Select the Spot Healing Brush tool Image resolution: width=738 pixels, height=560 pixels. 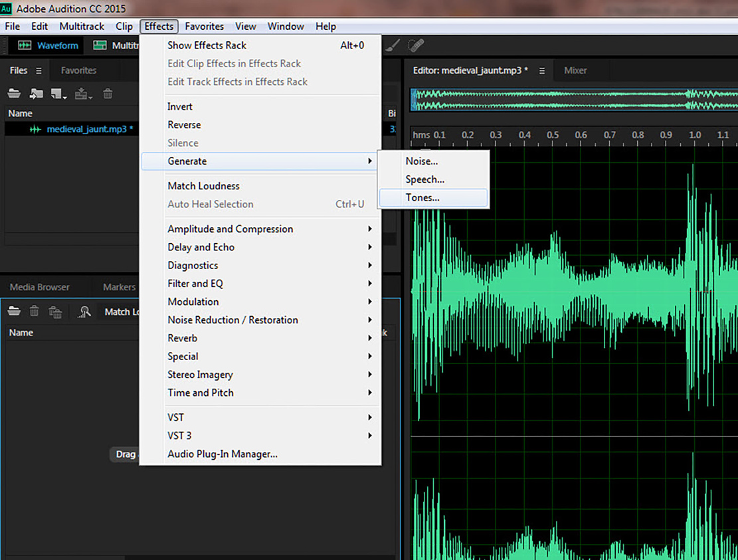tap(416, 45)
